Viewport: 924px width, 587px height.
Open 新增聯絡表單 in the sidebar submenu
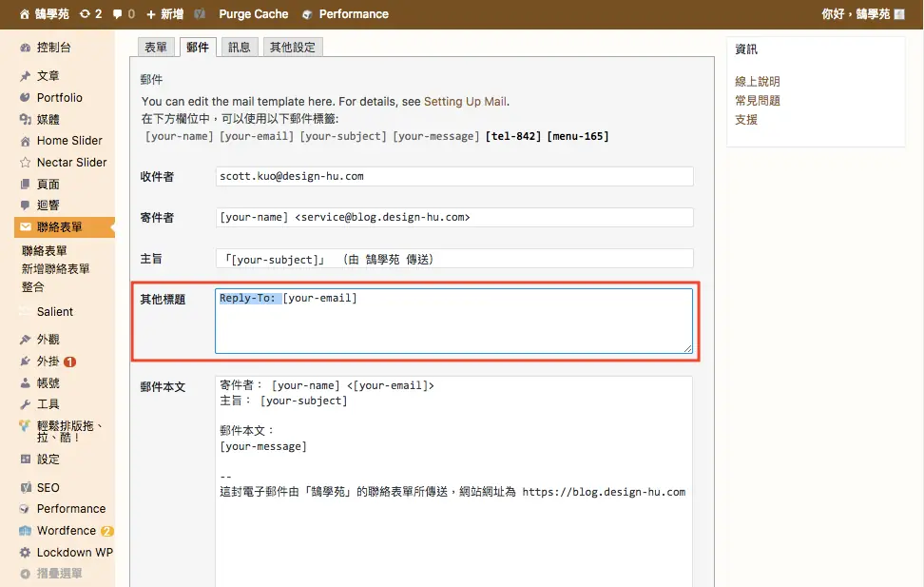click(x=55, y=269)
